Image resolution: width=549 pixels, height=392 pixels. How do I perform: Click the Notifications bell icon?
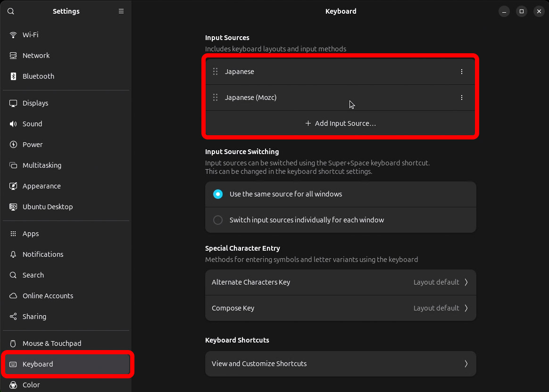13,254
